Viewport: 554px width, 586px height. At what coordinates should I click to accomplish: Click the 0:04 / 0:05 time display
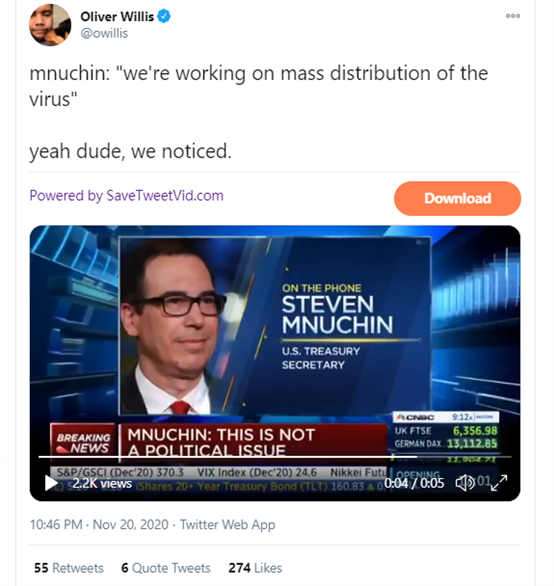pyautogui.click(x=414, y=483)
